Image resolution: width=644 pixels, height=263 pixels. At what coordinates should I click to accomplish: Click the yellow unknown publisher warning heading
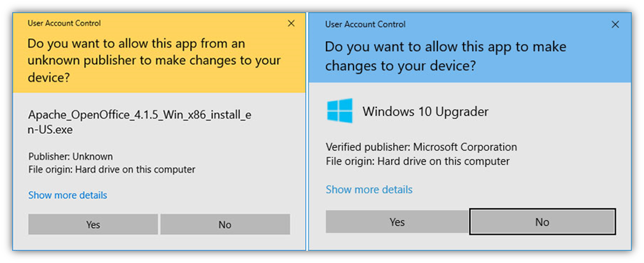click(154, 60)
